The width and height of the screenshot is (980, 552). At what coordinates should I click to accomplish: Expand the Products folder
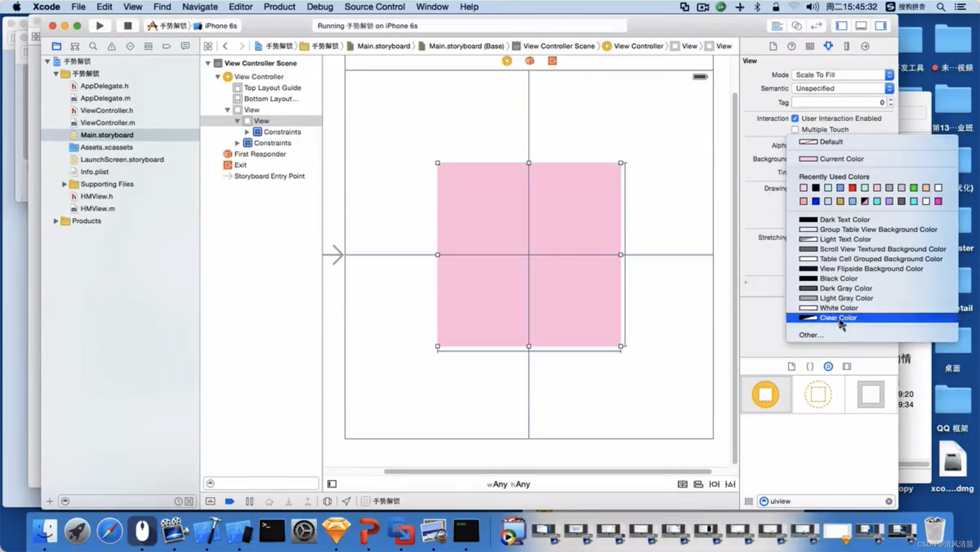click(x=56, y=221)
